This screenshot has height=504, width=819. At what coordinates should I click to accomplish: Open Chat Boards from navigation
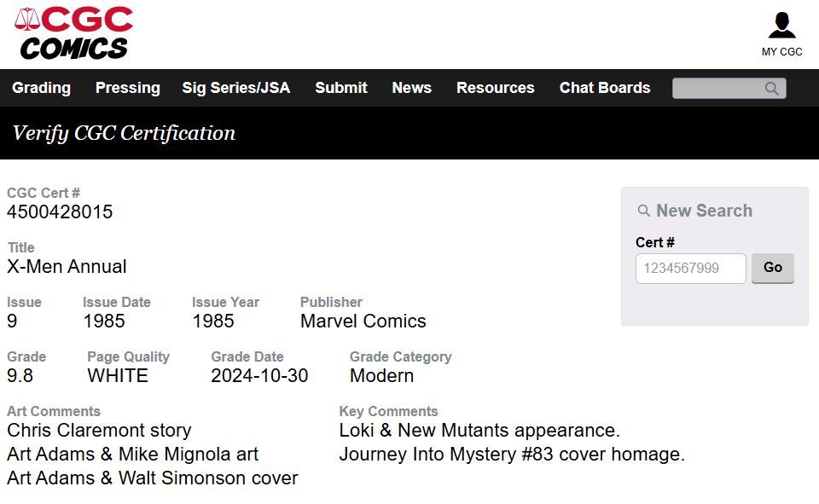605,88
